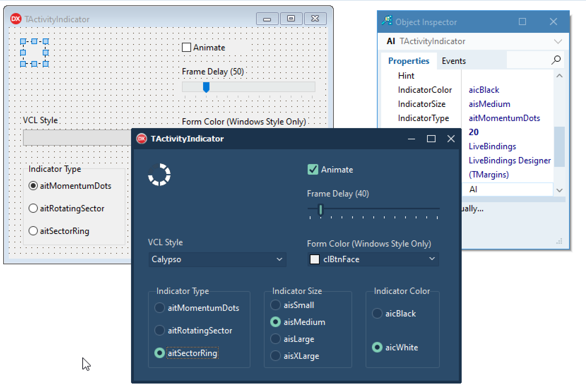Click the Object Inspector scroll up arrow
Image resolution: width=586 pixels, height=392 pixels.
(560, 76)
